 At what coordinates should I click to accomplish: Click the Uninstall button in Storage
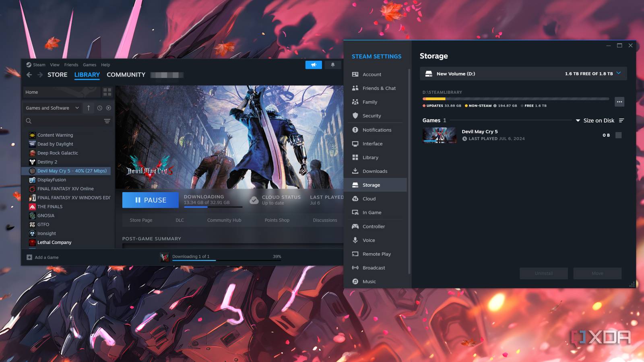tap(544, 274)
